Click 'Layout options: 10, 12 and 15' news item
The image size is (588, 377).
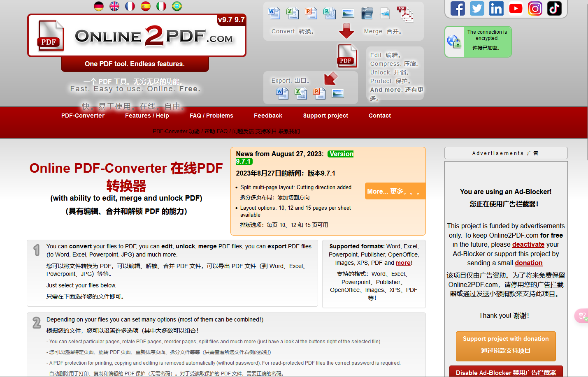pyautogui.click(x=296, y=211)
